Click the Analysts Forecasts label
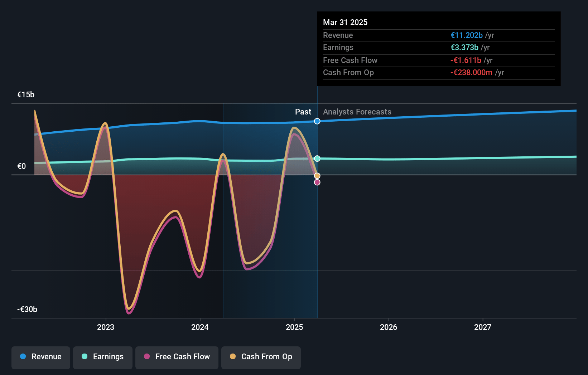The width and height of the screenshot is (588, 375). 357,112
